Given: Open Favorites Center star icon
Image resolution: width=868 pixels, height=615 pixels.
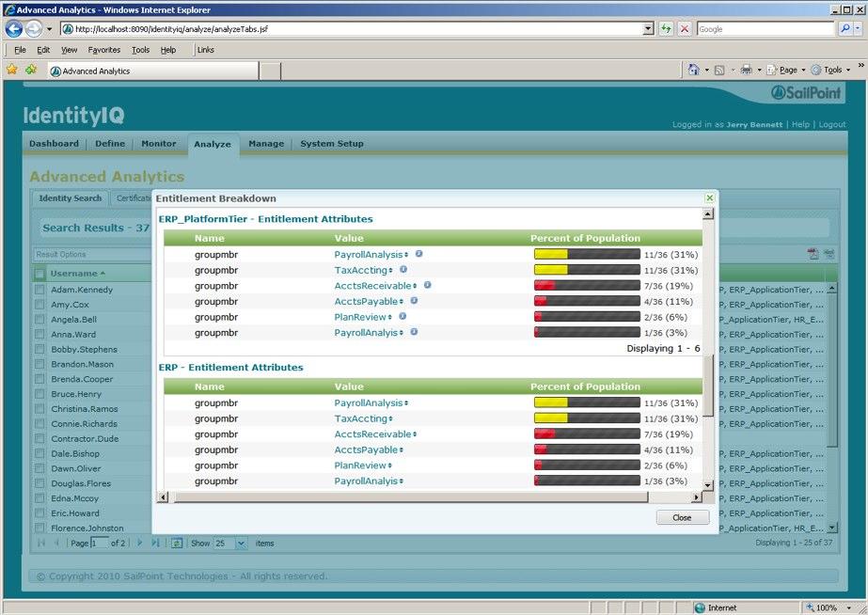Looking at the screenshot, I should [12, 70].
